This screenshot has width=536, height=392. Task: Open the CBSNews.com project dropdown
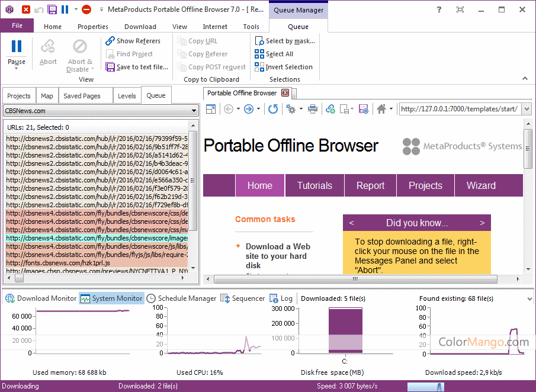pos(194,111)
